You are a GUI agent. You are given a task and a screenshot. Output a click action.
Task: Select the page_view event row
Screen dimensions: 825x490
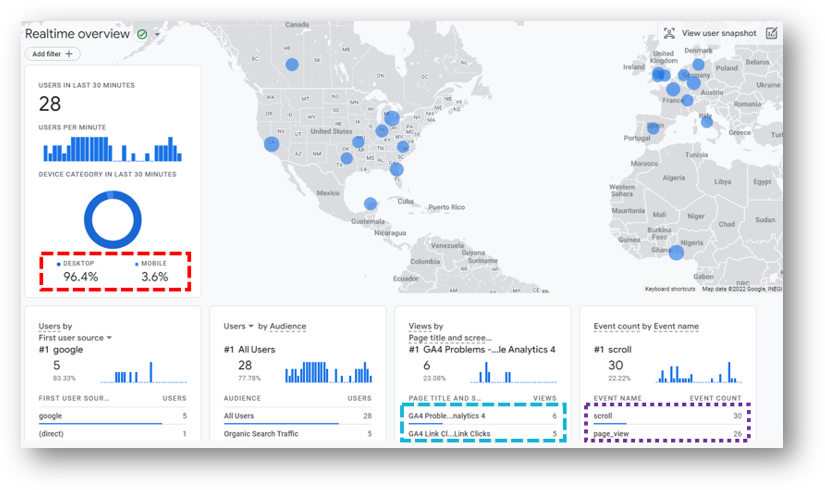[667, 434]
